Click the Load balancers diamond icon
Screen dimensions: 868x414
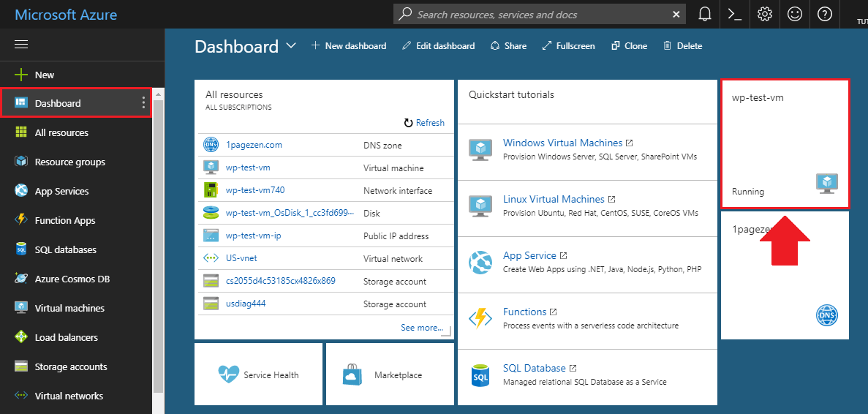coord(21,337)
